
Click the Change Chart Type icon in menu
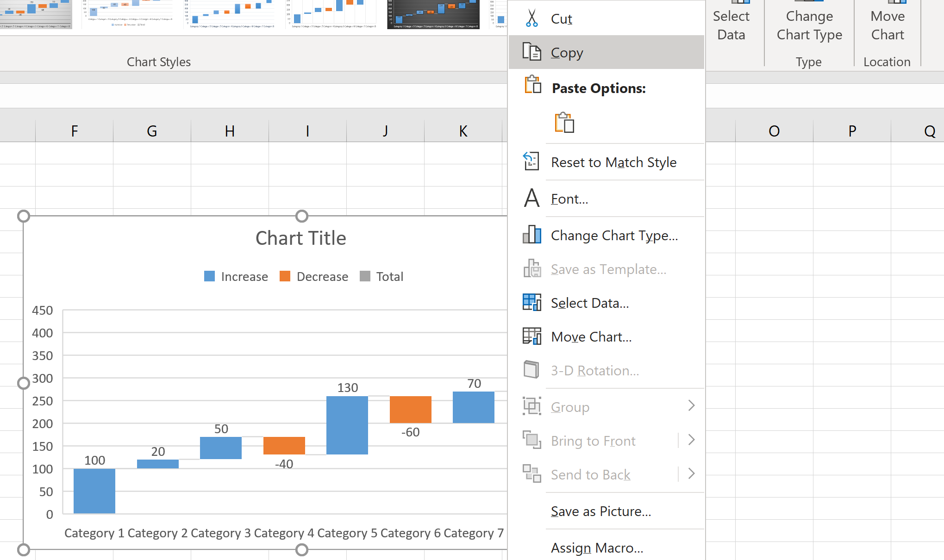click(x=531, y=235)
